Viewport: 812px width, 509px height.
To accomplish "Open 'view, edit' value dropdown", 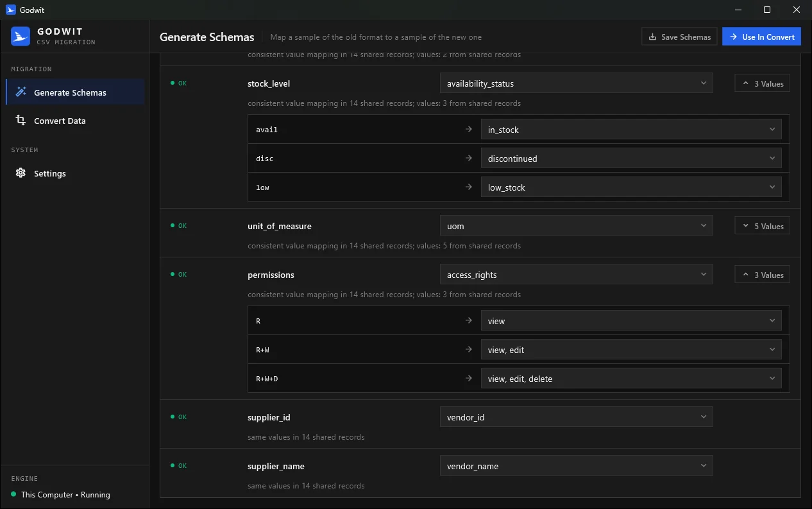I will pos(631,350).
